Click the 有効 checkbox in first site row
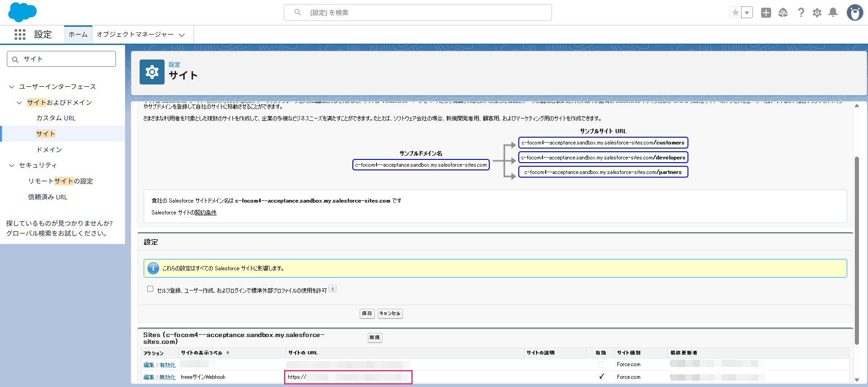 pos(601,364)
